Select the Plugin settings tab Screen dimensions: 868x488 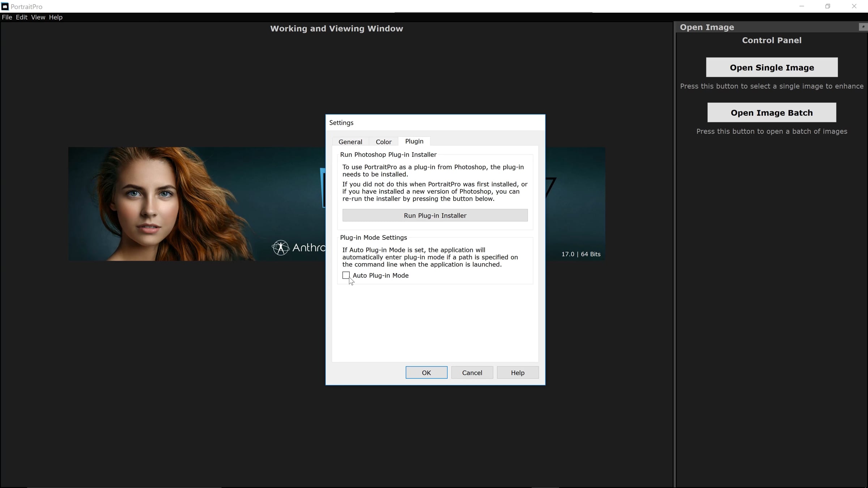414,141
